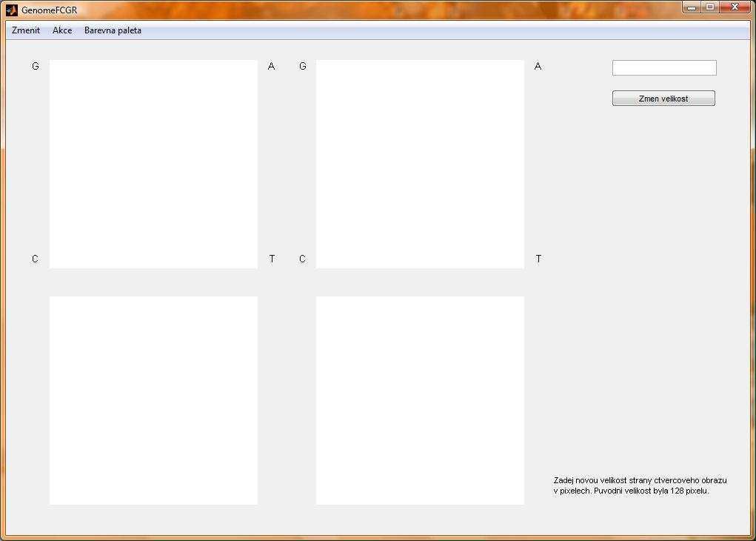Open the Zmenit menu
756x541 pixels.
point(26,30)
